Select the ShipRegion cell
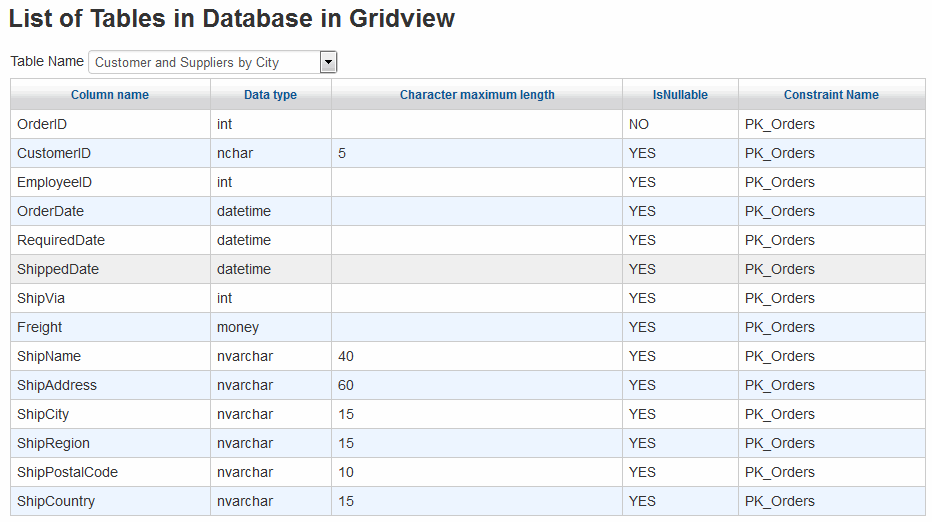Image resolution: width=932 pixels, height=522 pixels. click(x=111, y=443)
